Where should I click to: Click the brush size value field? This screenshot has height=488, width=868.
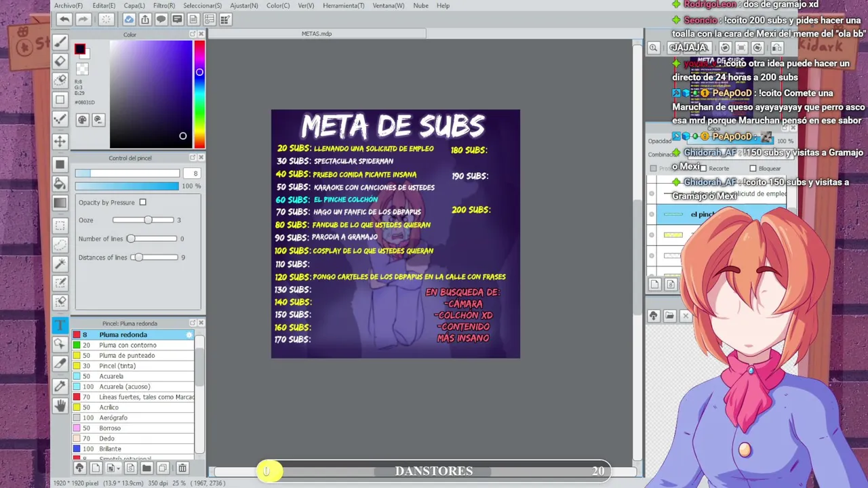coord(193,174)
